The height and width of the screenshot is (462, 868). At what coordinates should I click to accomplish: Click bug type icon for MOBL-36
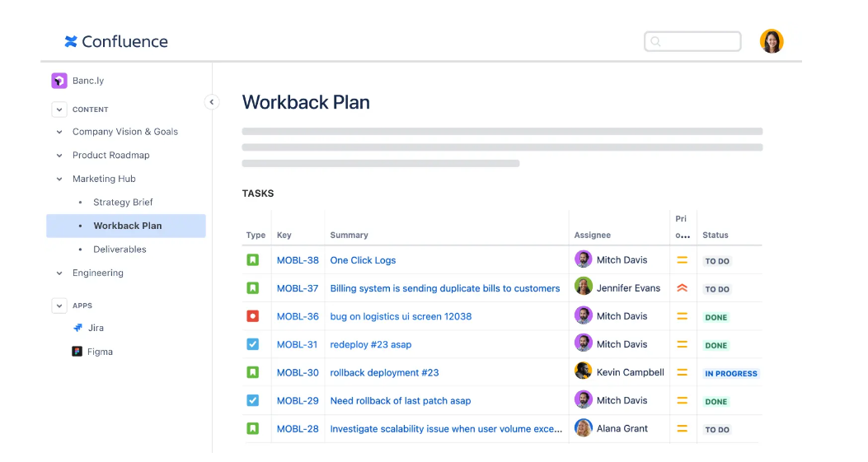[x=253, y=316]
